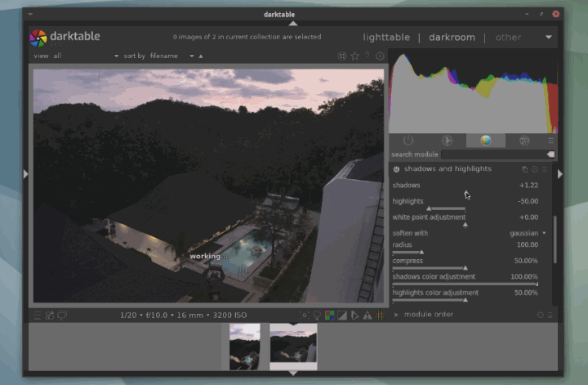This screenshot has height=385, width=588.
Task: Select second filmstrip thumbnail (landscape image)
Action: [293, 347]
